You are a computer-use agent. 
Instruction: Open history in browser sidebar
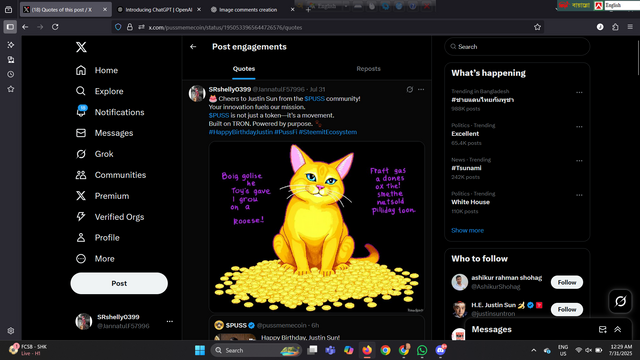tap(11, 74)
